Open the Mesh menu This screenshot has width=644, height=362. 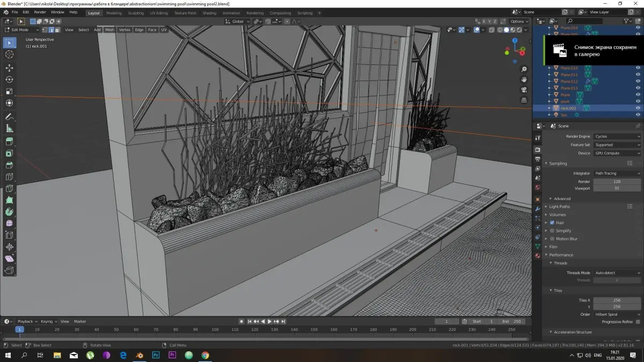coord(109,29)
